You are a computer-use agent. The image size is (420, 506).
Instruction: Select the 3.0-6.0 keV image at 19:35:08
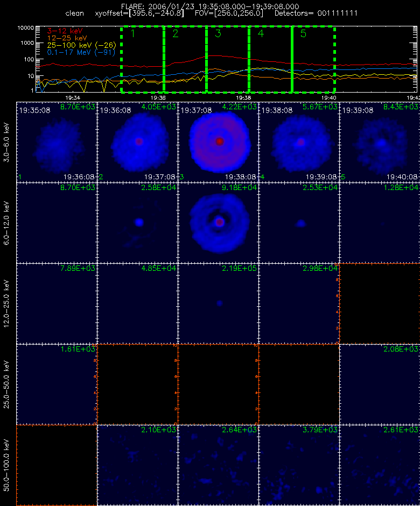pos(57,142)
